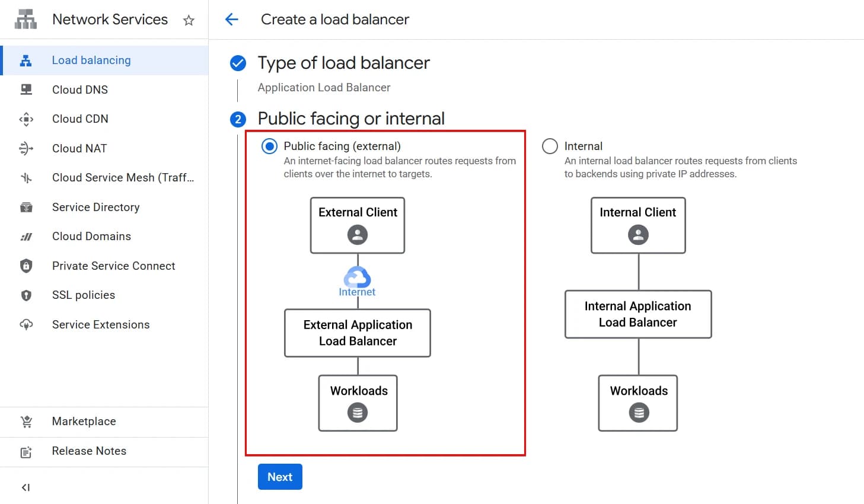Viewport: 864px width, 504px height.
Task: Click the Marketplace cart icon
Action: [x=26, y=422]
